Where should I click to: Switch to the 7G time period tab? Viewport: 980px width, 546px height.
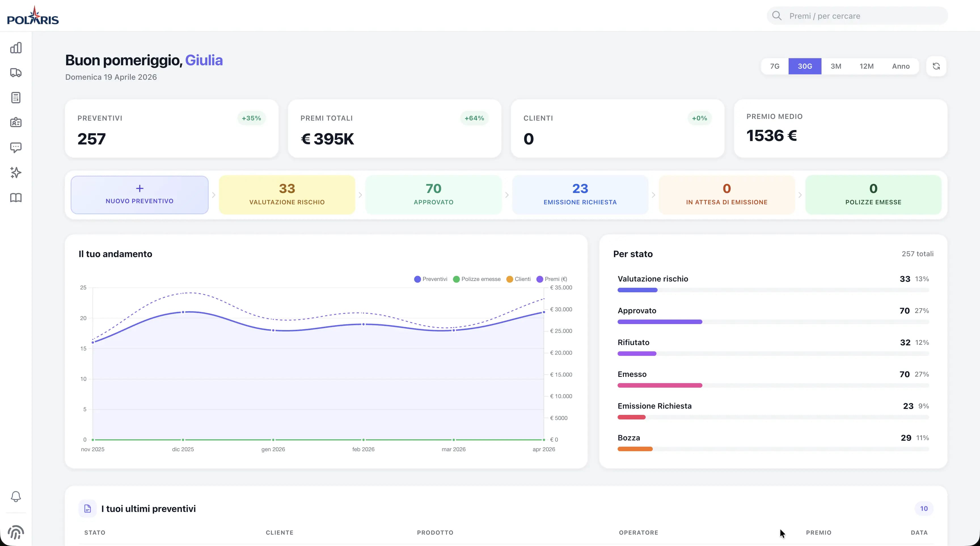click(775, 66)
